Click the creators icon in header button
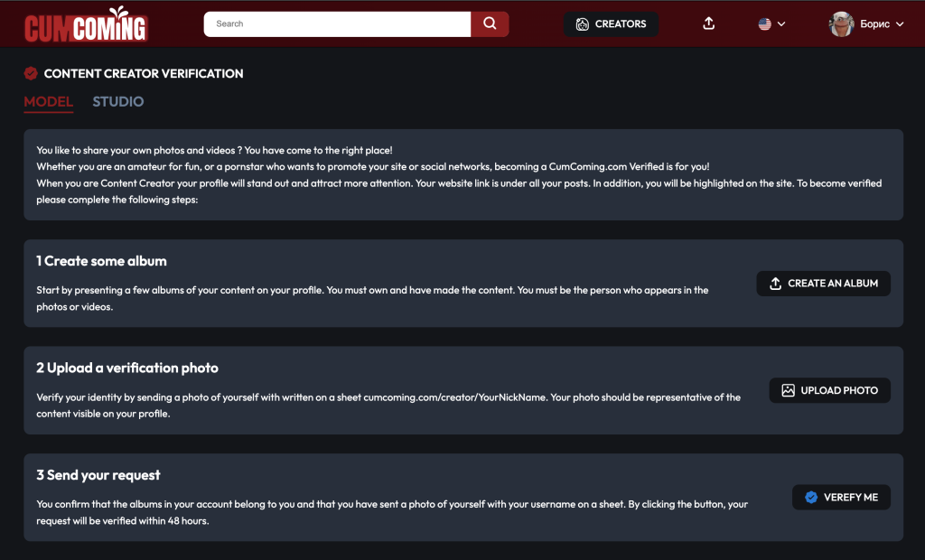This screenshot has width=925, height=560. pos(583,24)
